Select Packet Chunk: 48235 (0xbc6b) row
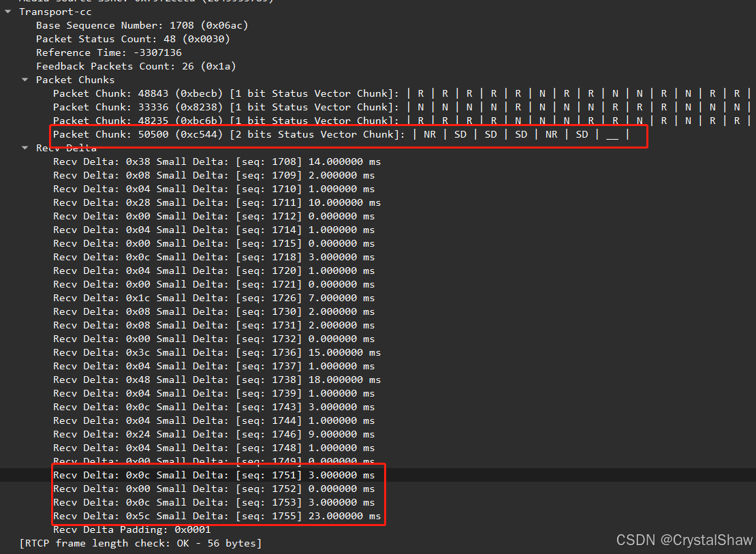756x554 pixels. pyautogui.click(x=402, y=121)
